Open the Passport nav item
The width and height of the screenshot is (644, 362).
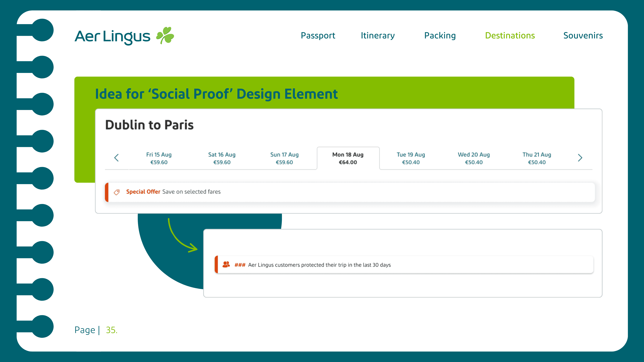tap(318, 35)
